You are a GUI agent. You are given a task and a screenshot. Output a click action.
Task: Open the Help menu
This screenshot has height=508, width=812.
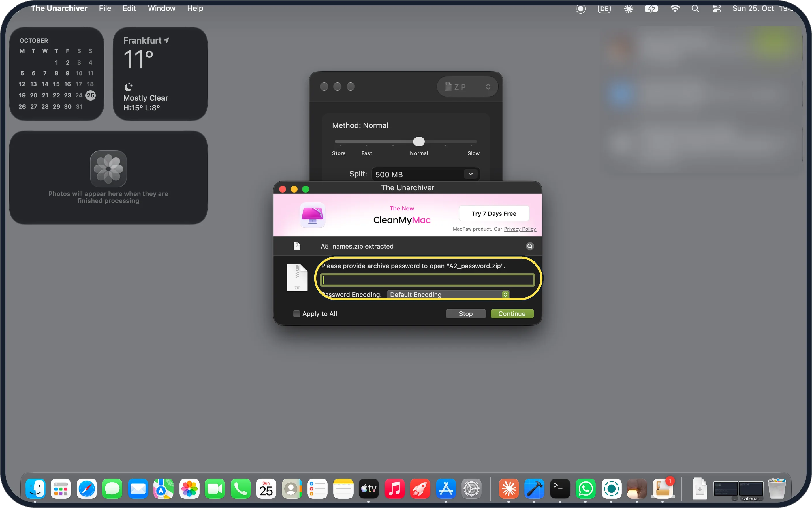click(x=195, y=8)
